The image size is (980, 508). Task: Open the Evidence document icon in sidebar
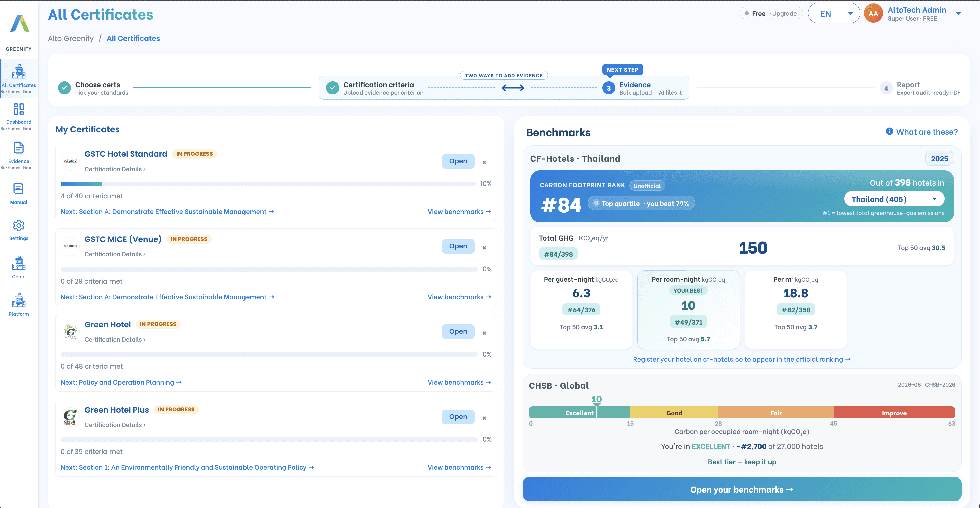(19, 148)
